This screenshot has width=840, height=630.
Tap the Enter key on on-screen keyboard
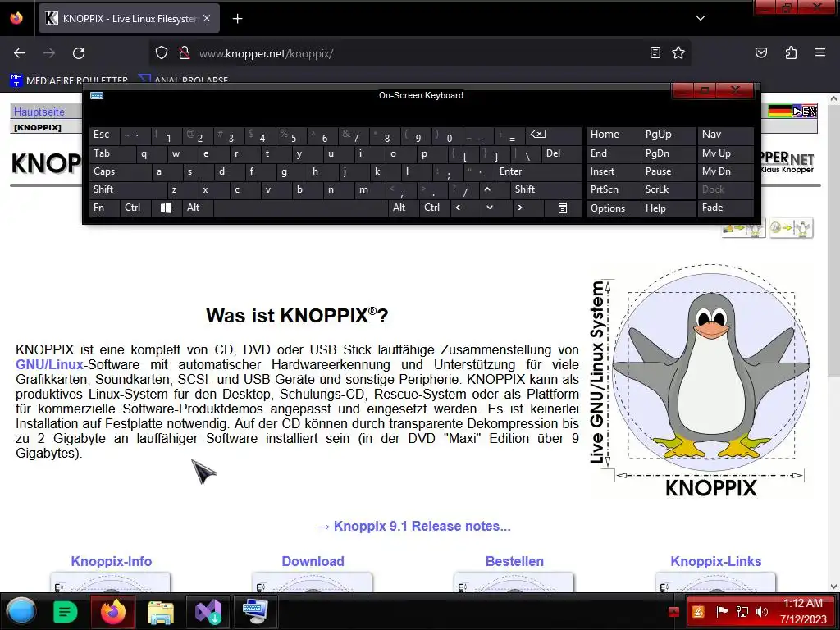point(538,172)
